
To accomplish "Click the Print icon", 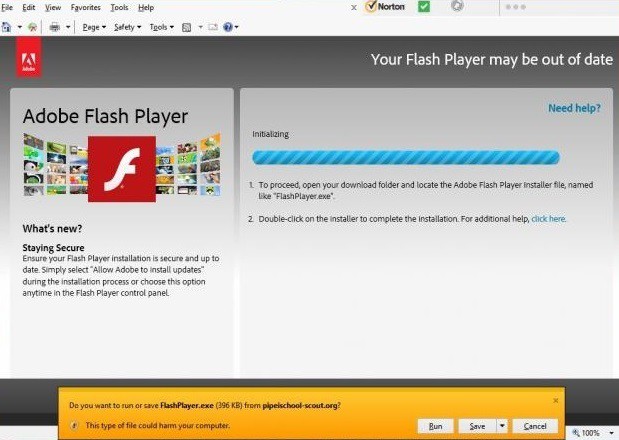I will click(55, 27).
